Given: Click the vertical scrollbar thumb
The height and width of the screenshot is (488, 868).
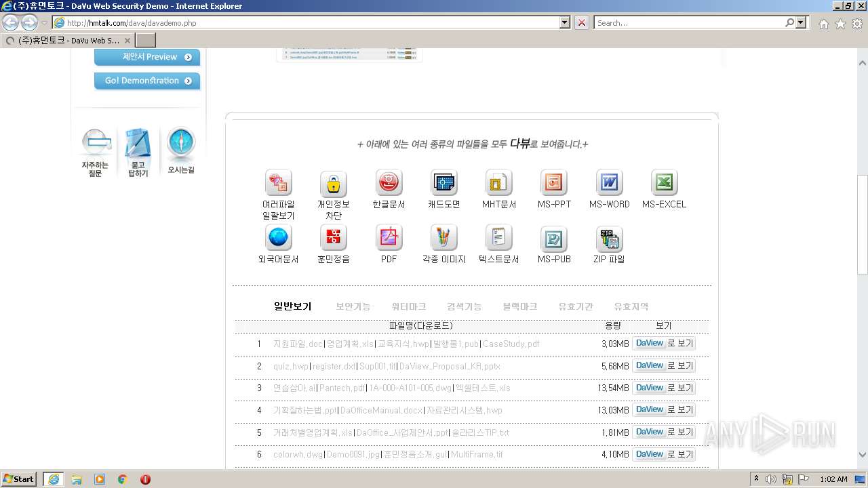Looking at the screenshot, I should pyautogui.click(x=862, y=224).
